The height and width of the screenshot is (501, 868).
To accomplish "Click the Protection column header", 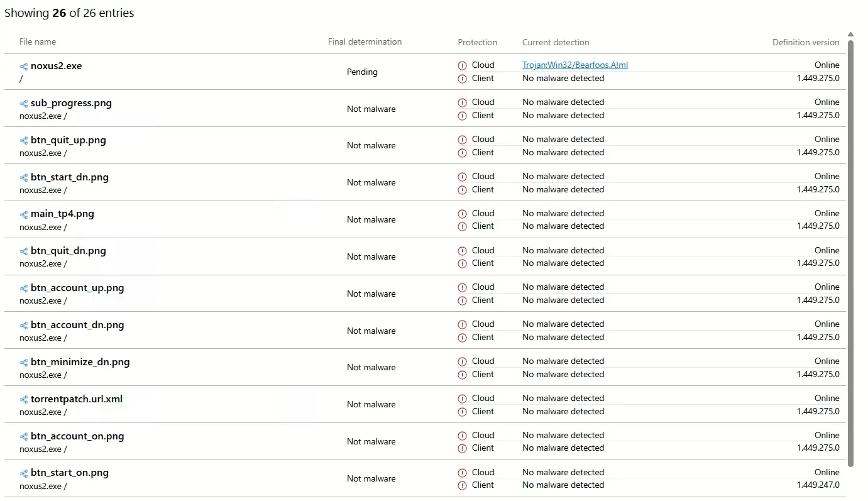I will point(477,43).
